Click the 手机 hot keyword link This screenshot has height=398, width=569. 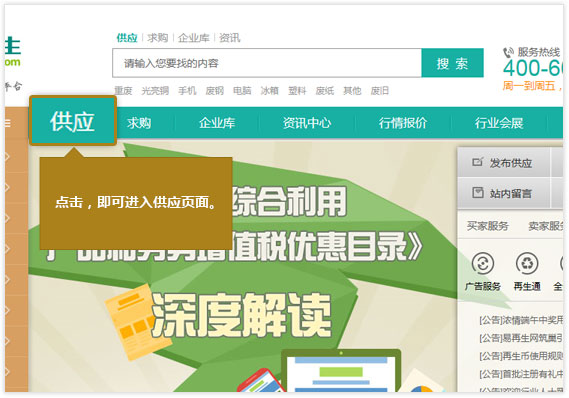click(x=187, y=90)
